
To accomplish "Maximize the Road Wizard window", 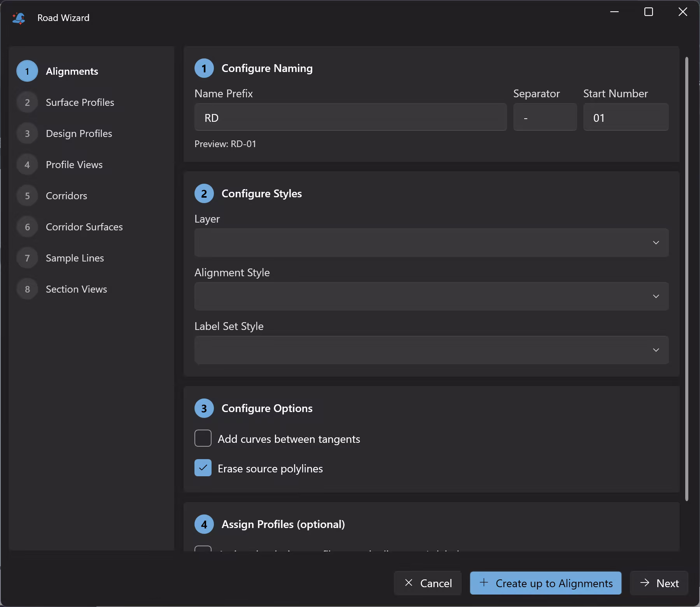I will 649,12.
